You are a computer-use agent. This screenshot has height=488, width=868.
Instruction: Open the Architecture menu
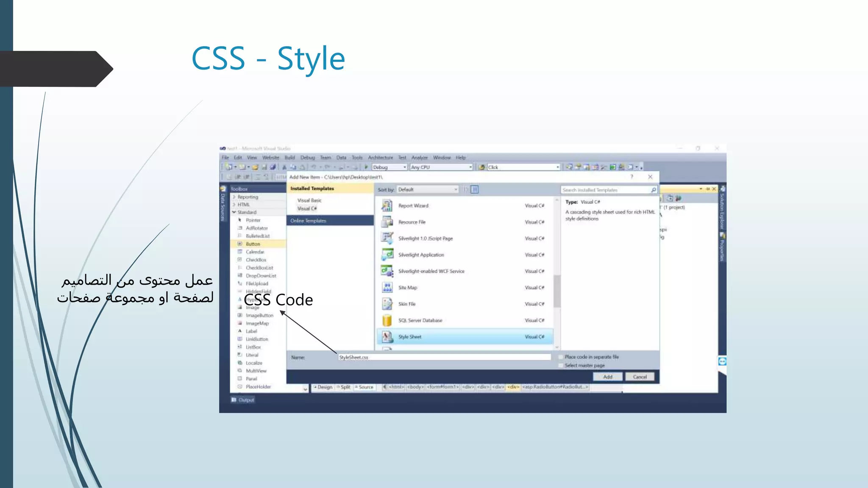click(381, 158)
